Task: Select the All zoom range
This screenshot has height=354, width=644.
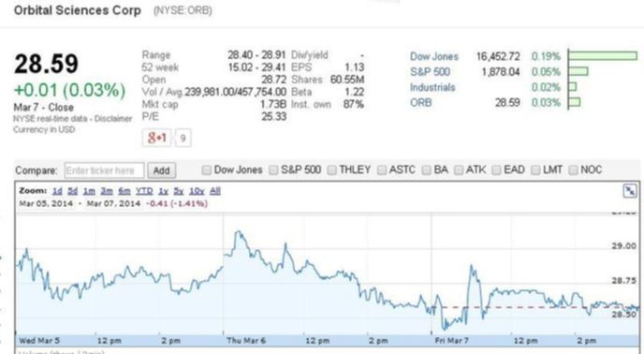Action: pyautogui.click(x=215, y=191)
